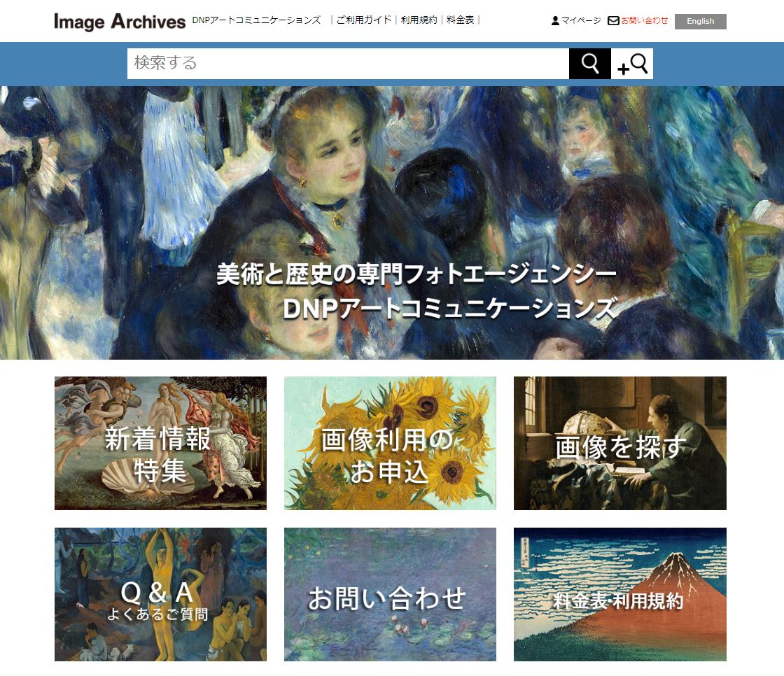Click the Renoir hero banner image
Screen dimensions: 784x676
pos(392,223)
